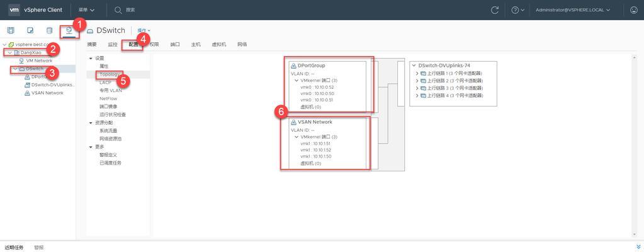Click the VMware vm logo
The image size is (644, 252).
[x=14, y=10]
